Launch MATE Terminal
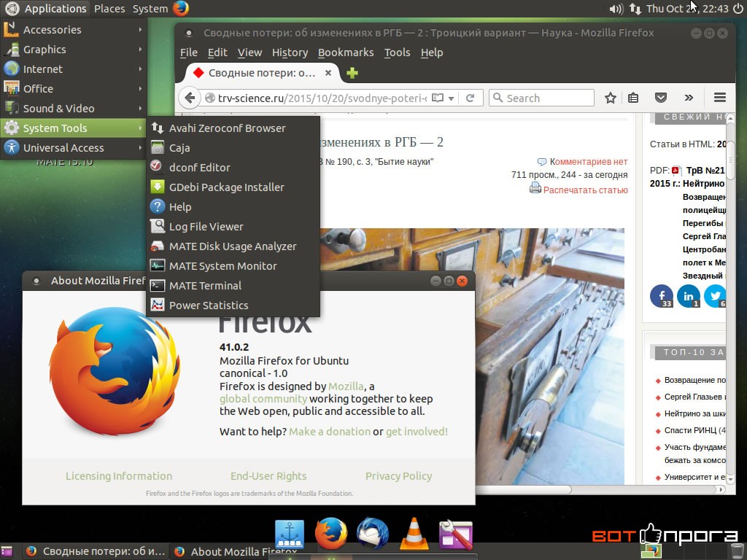Image resolution: width=747 pixels, height=560 pixels. tap(233, 286)
